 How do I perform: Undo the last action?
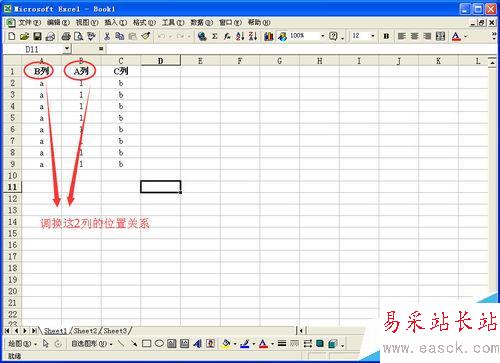click(161, 36)
